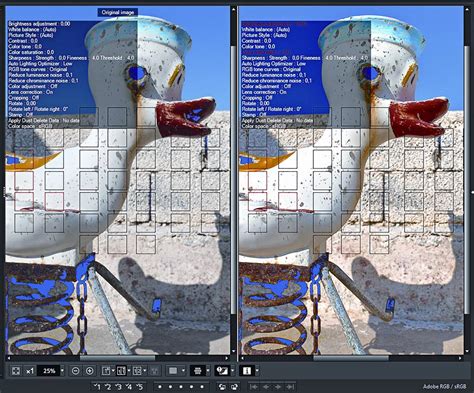Click right pane scroll-right arrow
This screenshot has width=474, height=393.
[x=461, y=358]
